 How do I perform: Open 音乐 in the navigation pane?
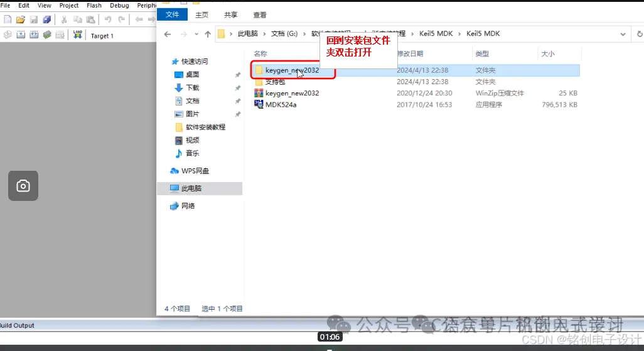pyautogui.click(x=192, y=153)
